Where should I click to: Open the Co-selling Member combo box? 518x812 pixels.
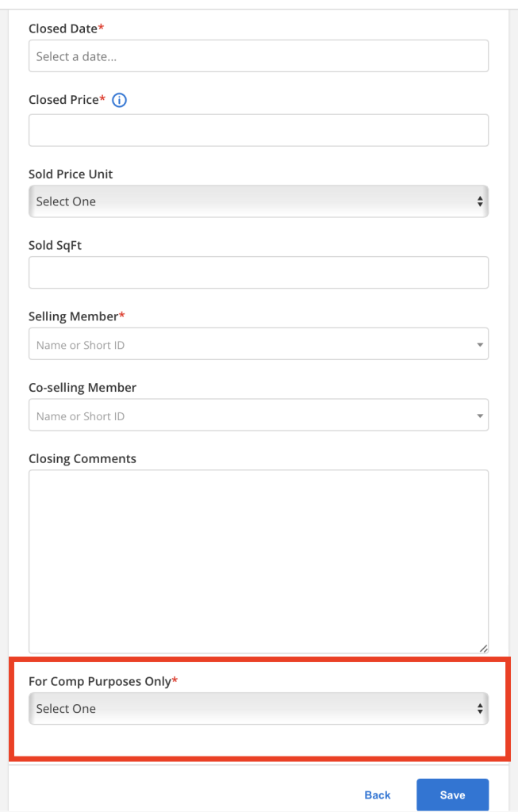(x=259, y=415)
